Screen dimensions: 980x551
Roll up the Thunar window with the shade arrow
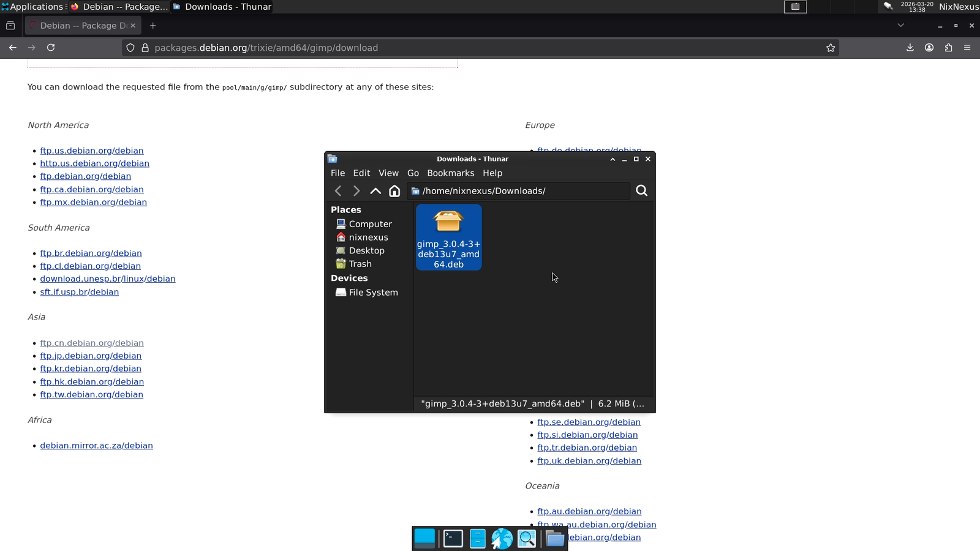click(x=612, y=159)
